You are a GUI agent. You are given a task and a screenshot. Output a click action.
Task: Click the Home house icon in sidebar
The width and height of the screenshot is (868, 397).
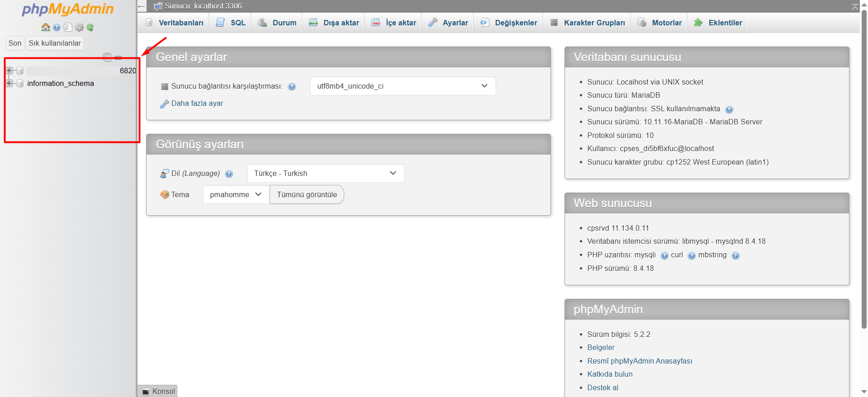click(x=45, y=28)
